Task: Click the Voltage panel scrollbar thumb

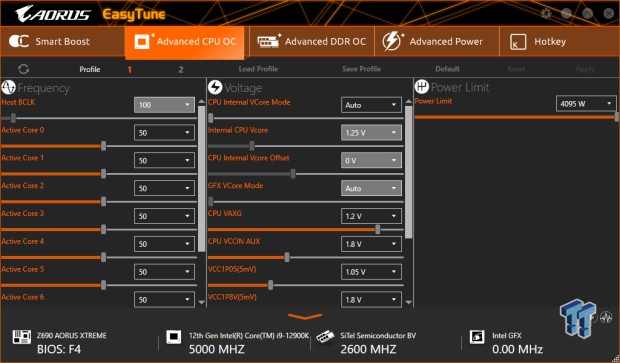Action: (408, 172)
